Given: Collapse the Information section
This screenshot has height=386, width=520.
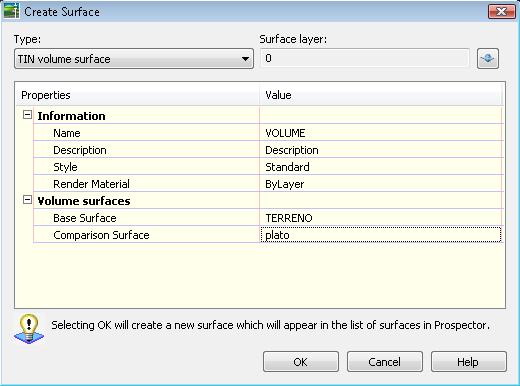Looking at the screenshot, I should pos(27,115).
